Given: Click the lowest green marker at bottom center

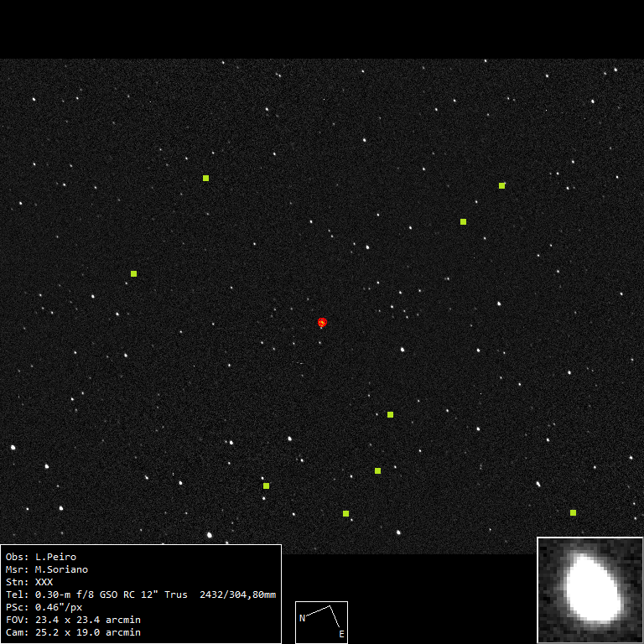Looking at the screenshot, I should tap(345, 513).
